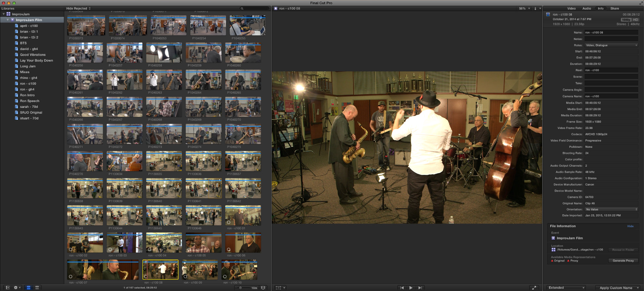Open the Share inspector tab
This screenshot has width=644, height=291.
(614, 8)
